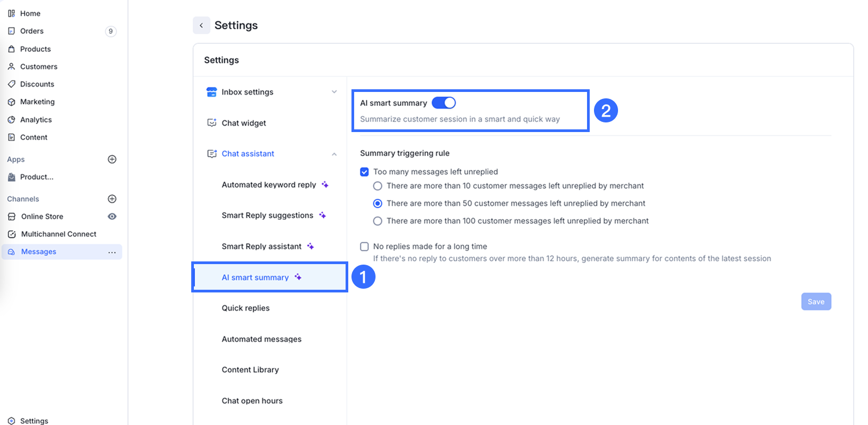Expand Inbox settings chevron
Image resolution: width=868 pixels, height=425 pixels.
[x=334, y=92]
